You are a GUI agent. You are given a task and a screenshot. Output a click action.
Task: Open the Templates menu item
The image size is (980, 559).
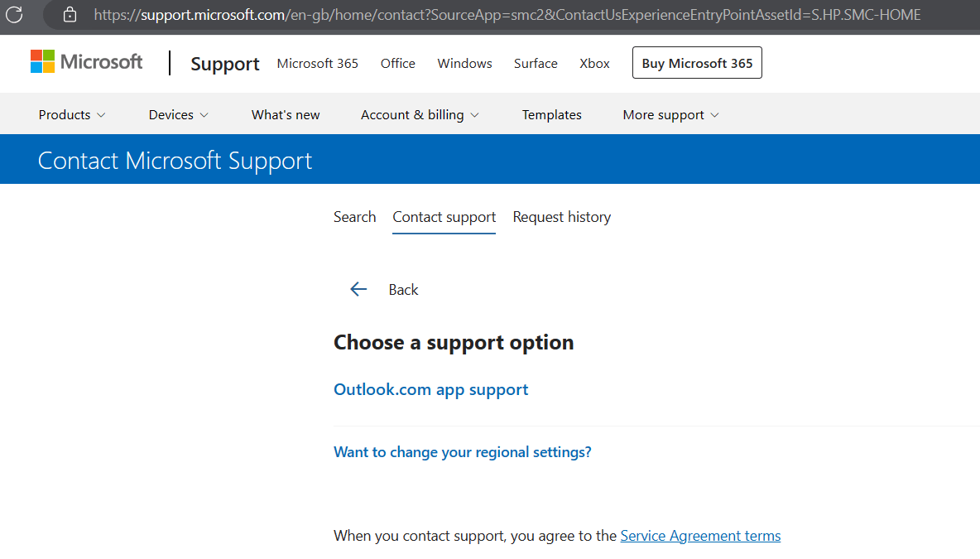(552, 115)
